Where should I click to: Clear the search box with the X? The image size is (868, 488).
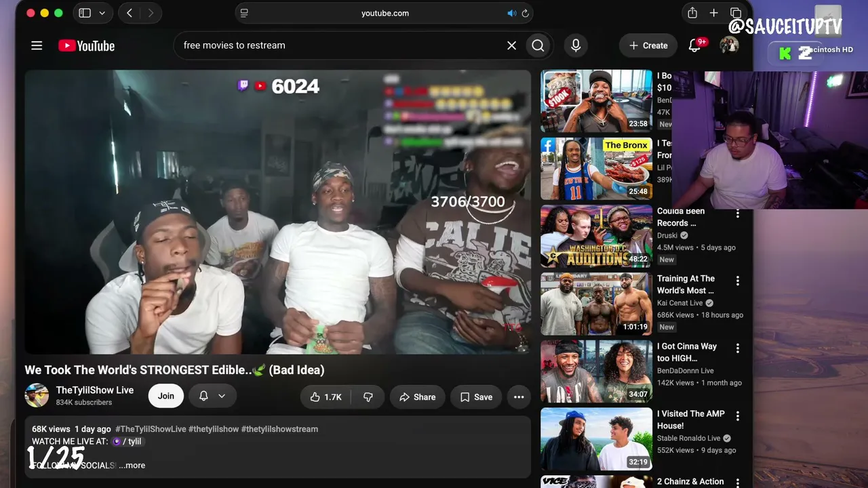[x=511, y=45]
